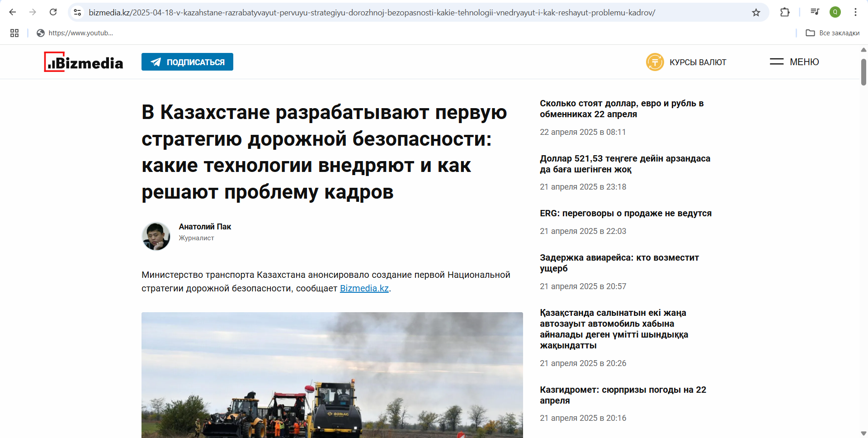Open the apps grid in bookmarks bar

coord(14,33)
